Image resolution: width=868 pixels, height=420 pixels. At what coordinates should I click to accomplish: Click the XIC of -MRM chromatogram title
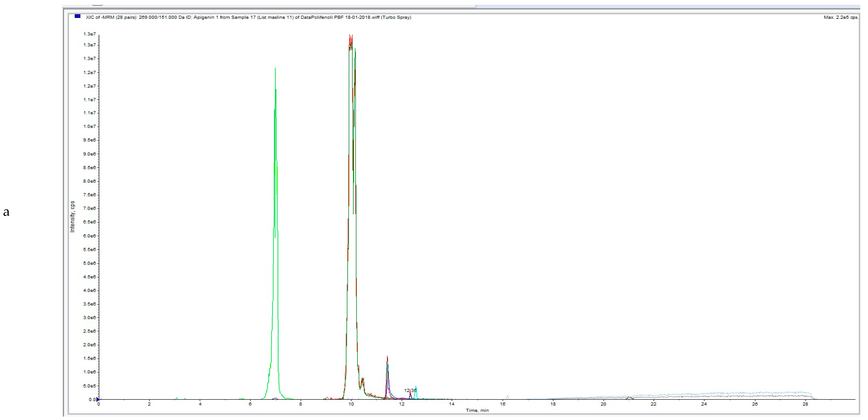click(248, 17)
